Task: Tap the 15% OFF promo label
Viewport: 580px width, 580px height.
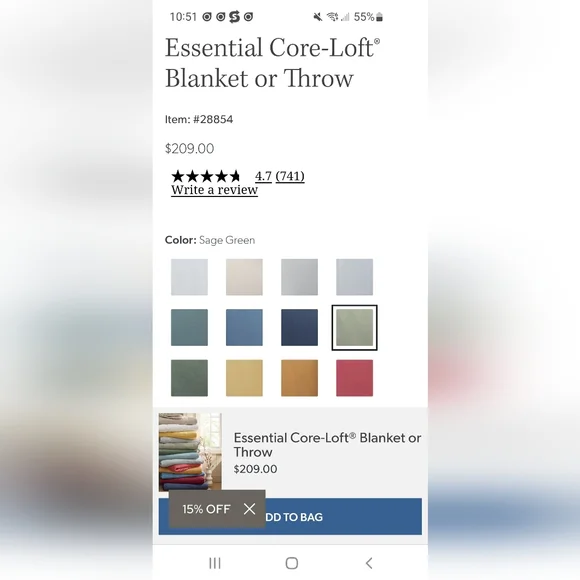Action: click(206, 509)
